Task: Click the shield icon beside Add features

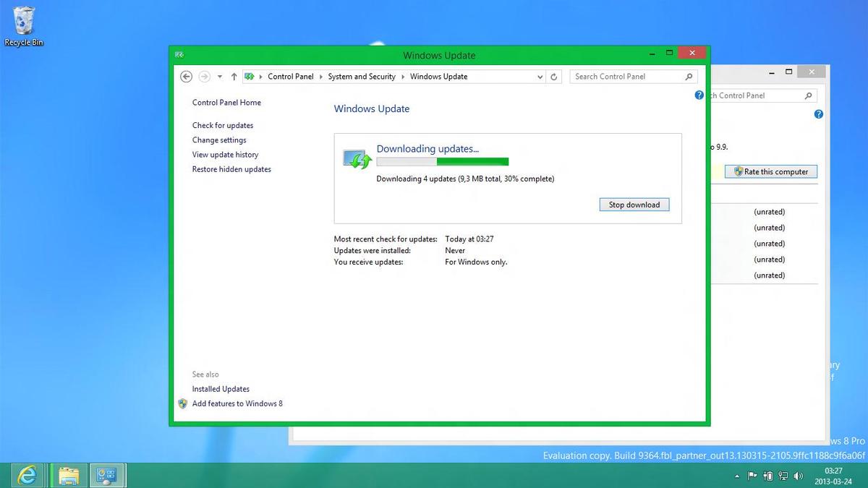Action: coord(183,403)
